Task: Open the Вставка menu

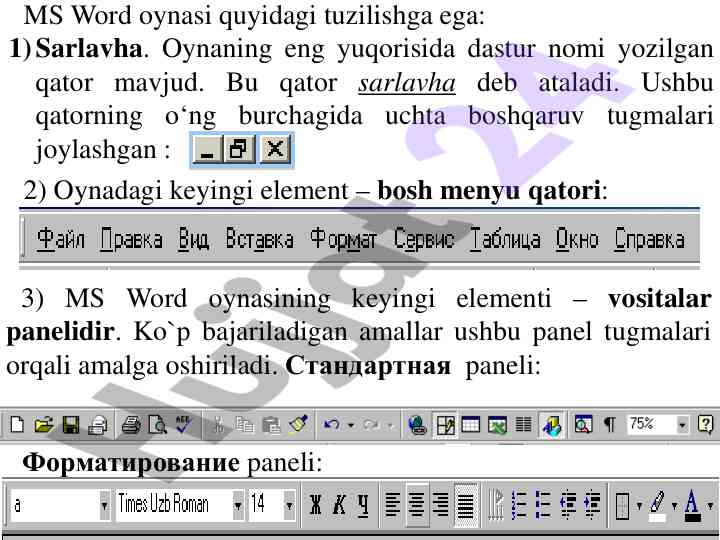Action: tap(259, 239)
